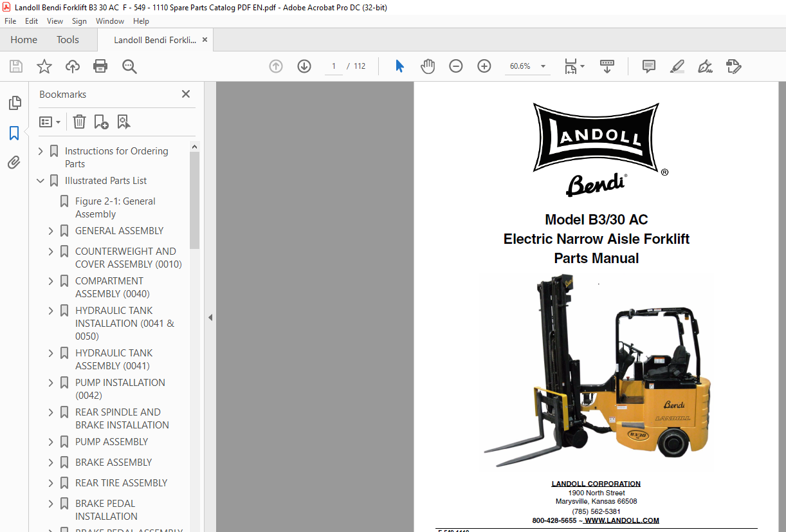This screenshot has width=786, height=532.
Task: Open the View menu
Action: coord(55,21)
